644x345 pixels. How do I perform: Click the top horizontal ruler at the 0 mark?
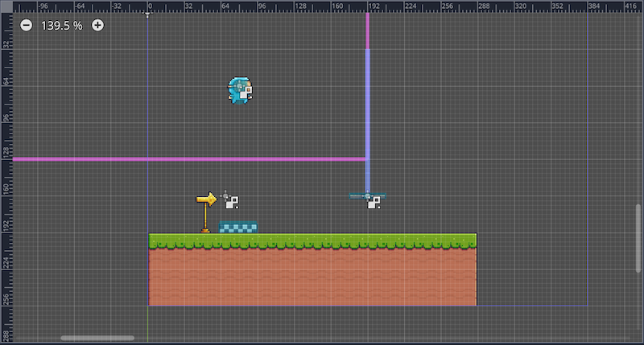[x=148, y=6]
